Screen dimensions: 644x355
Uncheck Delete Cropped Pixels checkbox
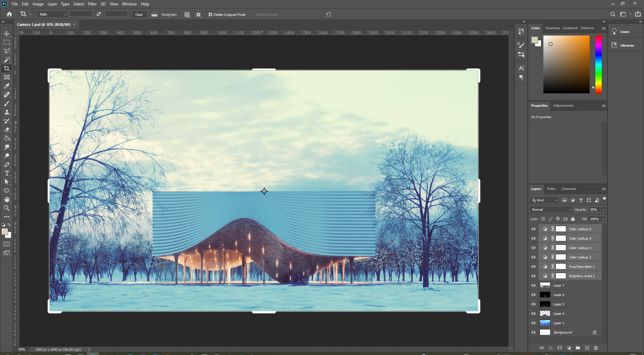[210, 14]
